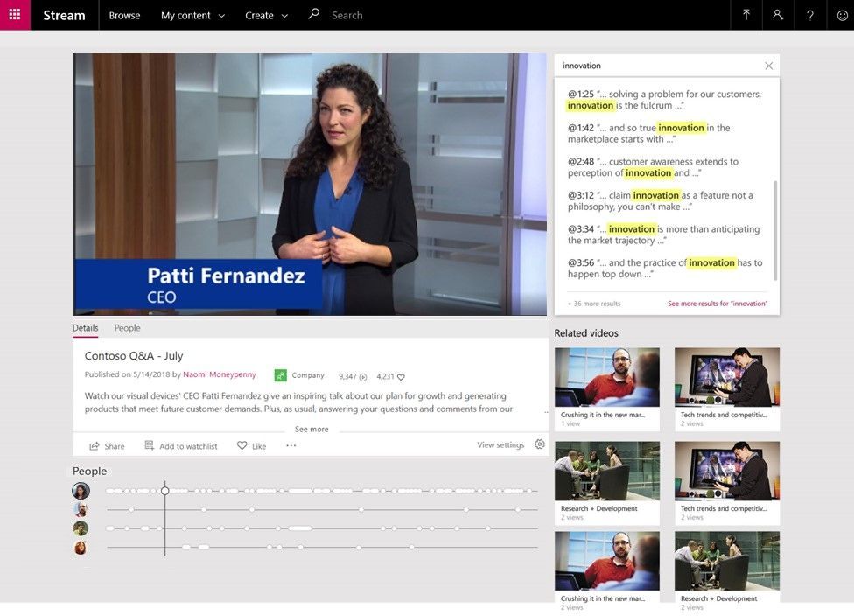The width and height of the screenshot is (854, 616).
Task: Jump to transcript result at 1:25
Action: 664,100
